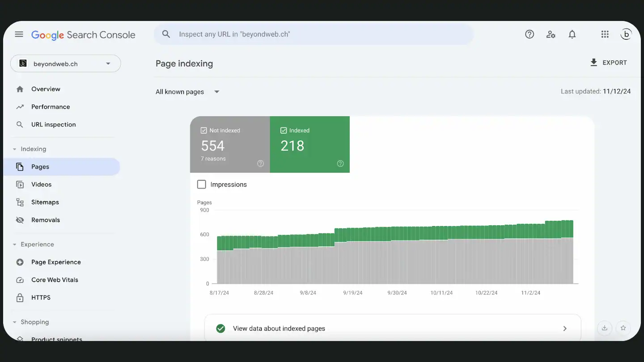The height and width of the screenshot is (362, 644).
Task: Open the HTTPS report
Action: coord(41,298)
